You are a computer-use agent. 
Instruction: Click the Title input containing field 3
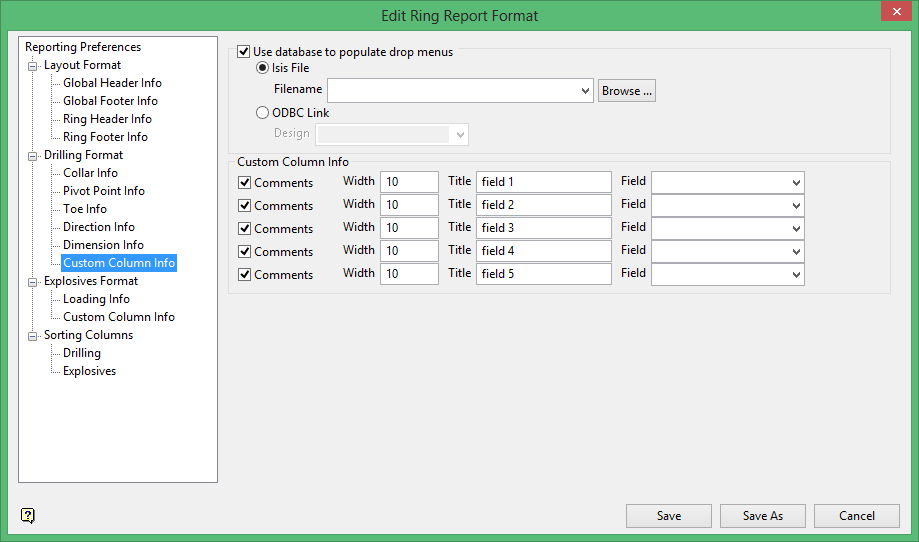pos(544,228)
